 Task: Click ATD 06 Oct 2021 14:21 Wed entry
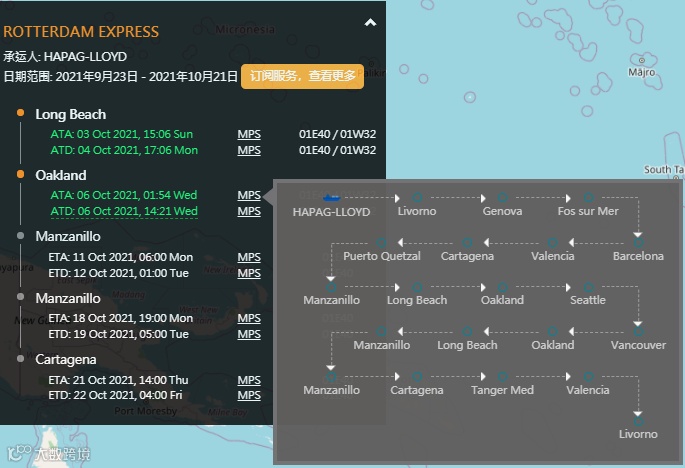(124, 211)
